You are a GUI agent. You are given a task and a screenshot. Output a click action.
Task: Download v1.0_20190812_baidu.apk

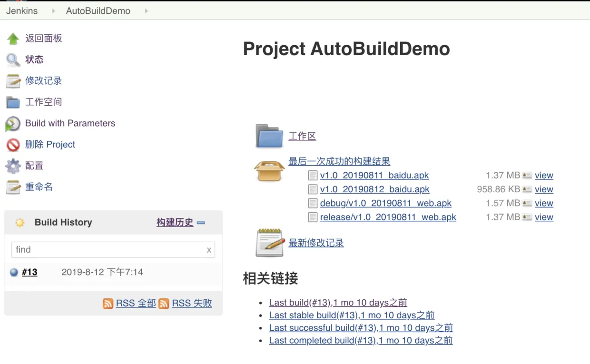click(375, 189)
